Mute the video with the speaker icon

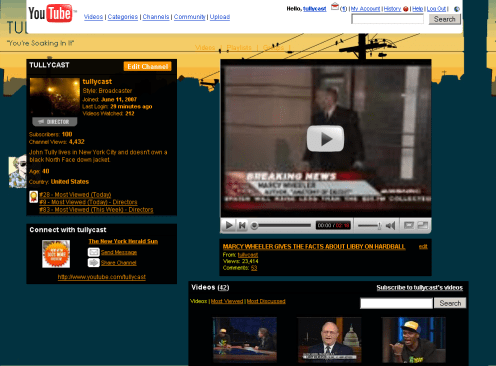(x=390, y=226)
